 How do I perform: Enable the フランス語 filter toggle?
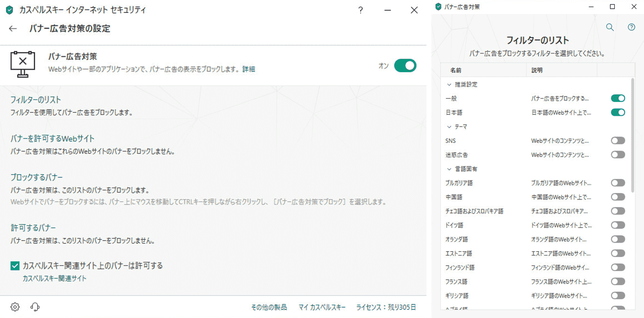coord(618,281)
